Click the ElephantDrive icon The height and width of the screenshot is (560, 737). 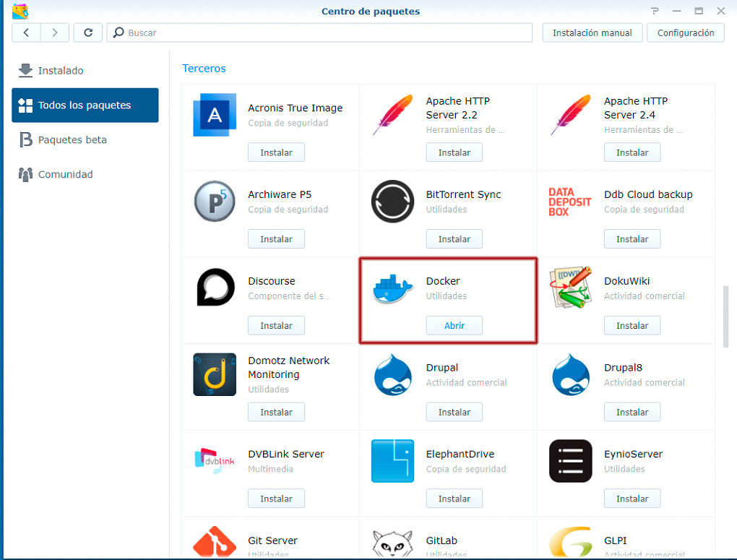click(392, 461)
